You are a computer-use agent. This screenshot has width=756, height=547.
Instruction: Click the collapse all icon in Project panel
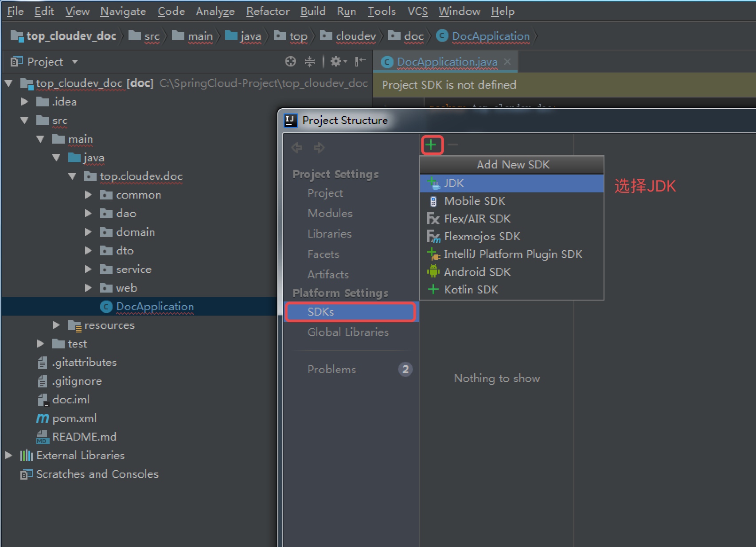point(310,62)
